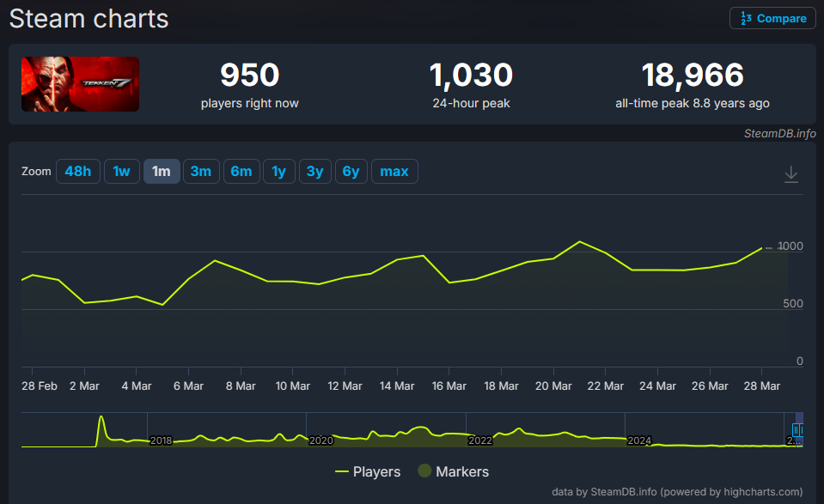The image size is (824, 504).
Task: Click the 'data by SteamDB.info' credit
Action: (677, 492)
